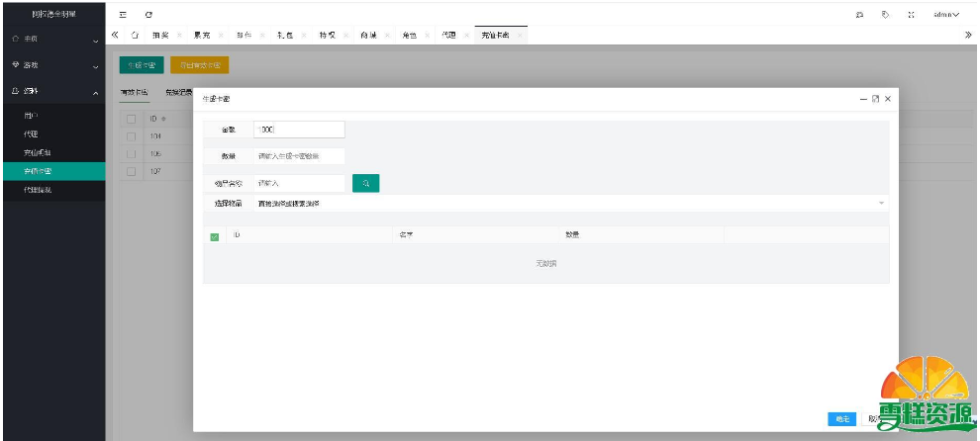Check the box for row 104
The height and width of the screenshot is (441, 980).
click(x=132, y=136)
